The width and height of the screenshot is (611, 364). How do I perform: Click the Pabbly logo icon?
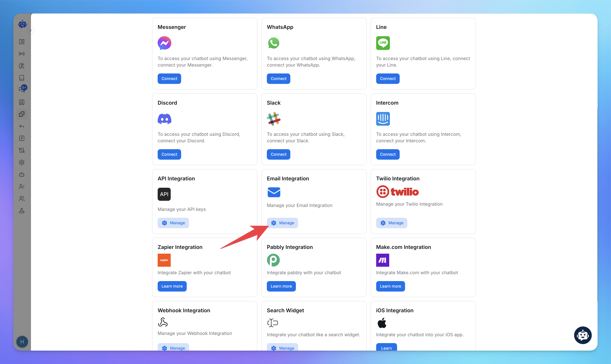[273, 260]
